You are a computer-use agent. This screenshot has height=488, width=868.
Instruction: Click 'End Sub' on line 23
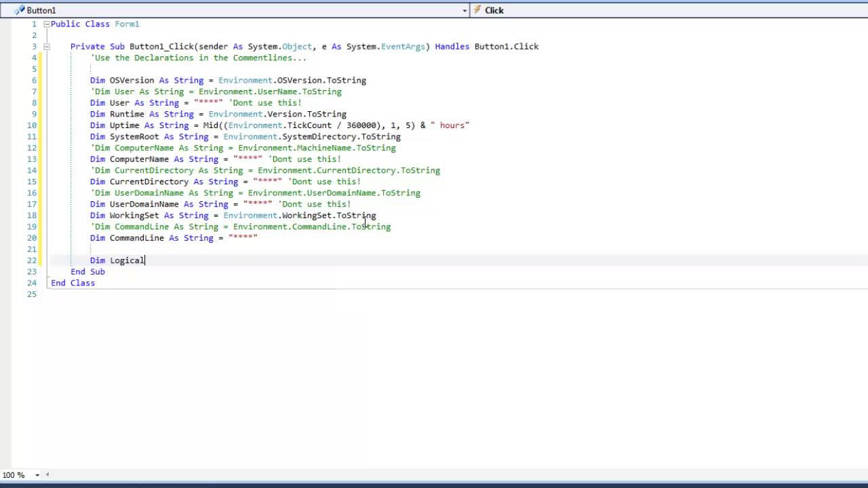(87, 272)
